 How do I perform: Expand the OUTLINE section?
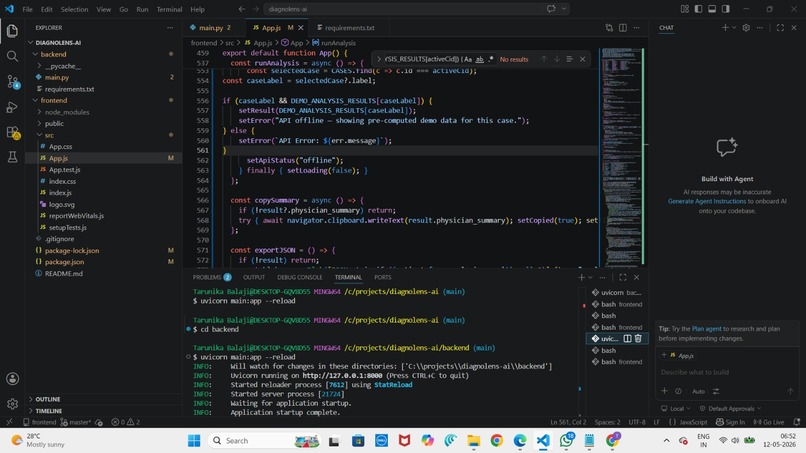point(48,399)
